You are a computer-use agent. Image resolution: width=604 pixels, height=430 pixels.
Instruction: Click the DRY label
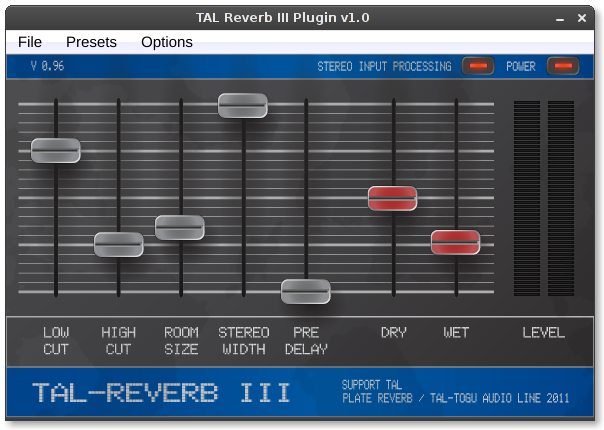tap(393, 333)
